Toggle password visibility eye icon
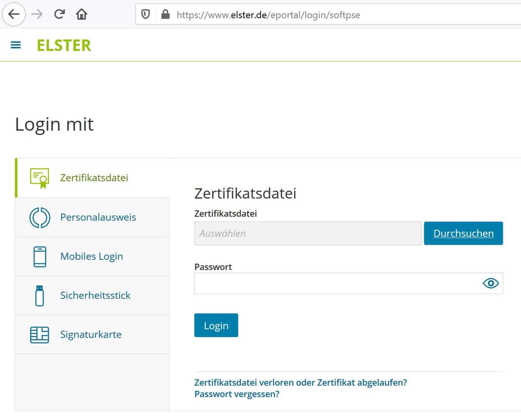This screenshot has height=420, width=521. point(491,283)
